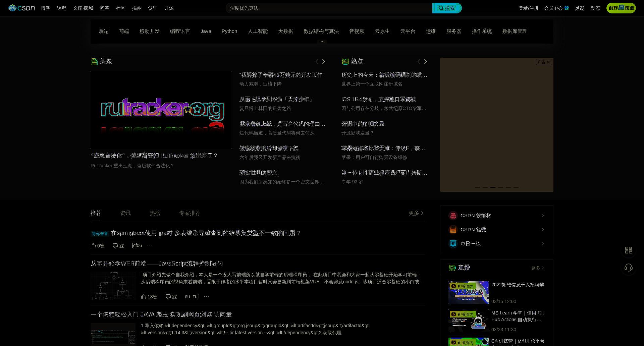Open the springboot jpa question title
Screen dimensions: 644x346
(x=206, y=233)
